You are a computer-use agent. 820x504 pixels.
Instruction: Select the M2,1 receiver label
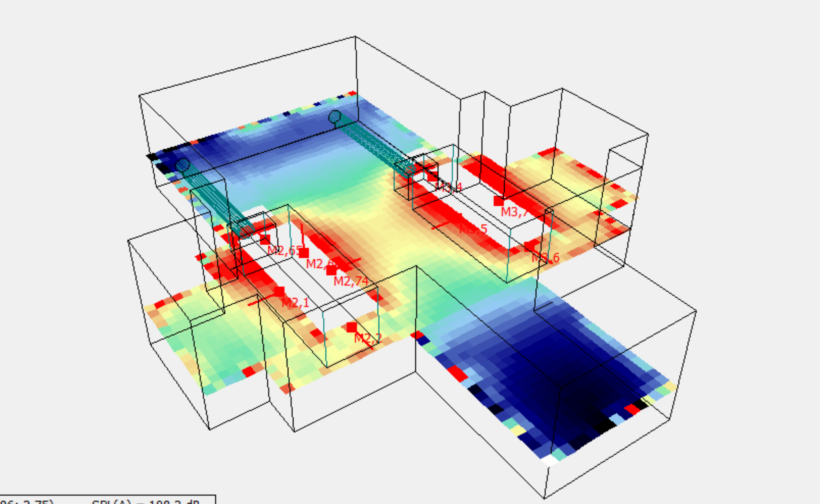point(295,303)
